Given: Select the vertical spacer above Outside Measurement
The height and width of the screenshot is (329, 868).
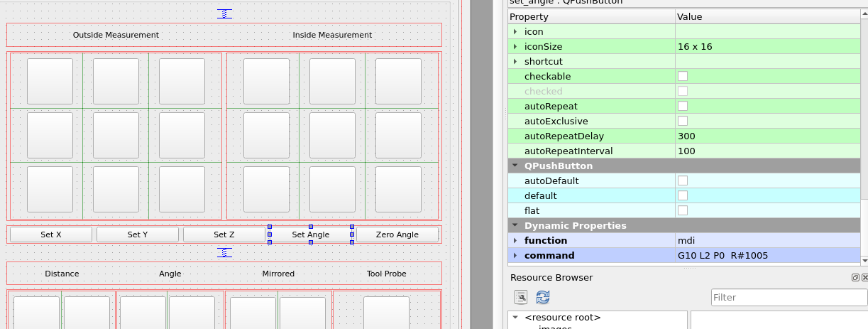Looking at the screenshot, I should click(x=224, y=14).
